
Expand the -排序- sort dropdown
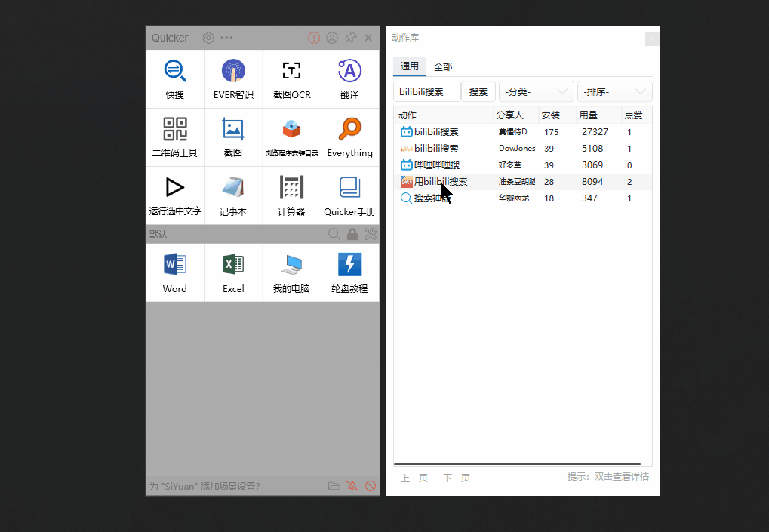[614, 92]
